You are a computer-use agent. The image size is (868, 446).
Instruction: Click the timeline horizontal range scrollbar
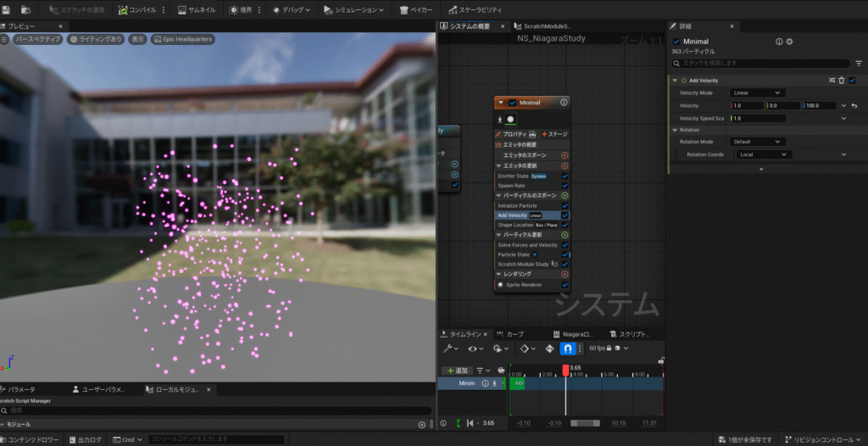(585, 423)
